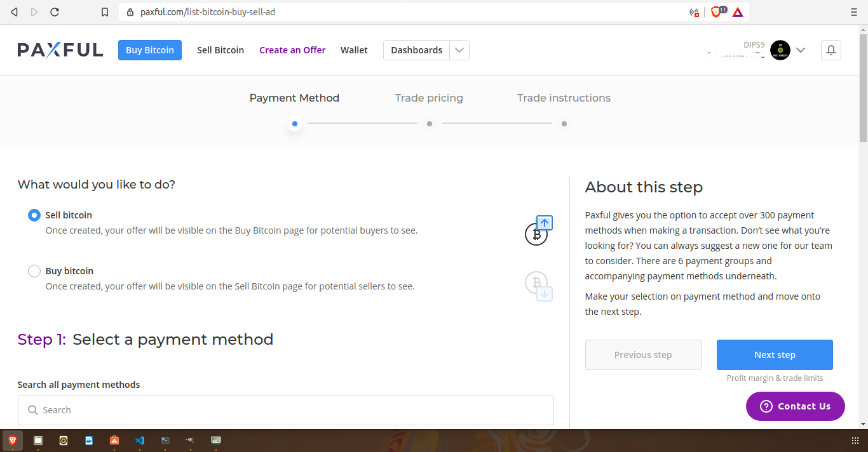Click the page vertical scrollbar thumb

(x=863, y=87)
